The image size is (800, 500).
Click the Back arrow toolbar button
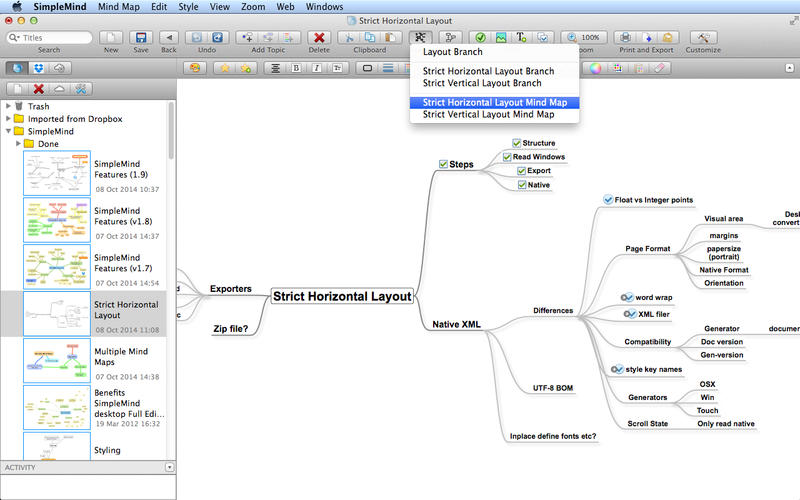(x=169, y=37)
